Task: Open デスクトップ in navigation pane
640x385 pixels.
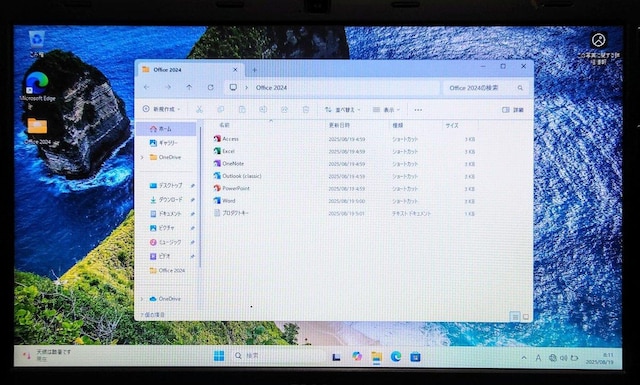Action: tap(167, 185)
